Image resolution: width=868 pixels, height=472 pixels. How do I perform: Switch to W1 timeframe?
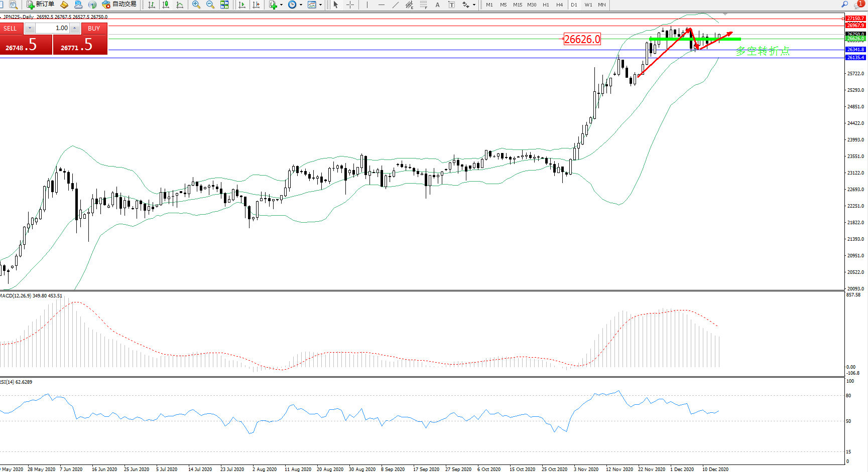tap(588, 5)
